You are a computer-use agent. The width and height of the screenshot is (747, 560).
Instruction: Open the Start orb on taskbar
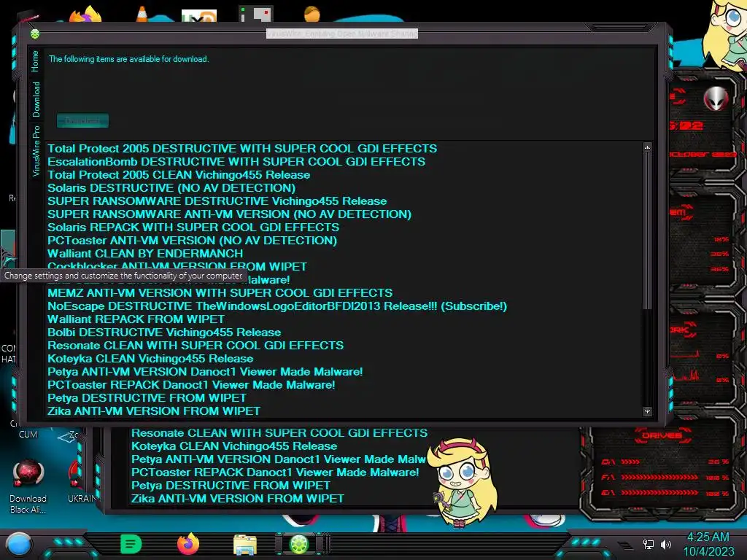tap(18, 545)
